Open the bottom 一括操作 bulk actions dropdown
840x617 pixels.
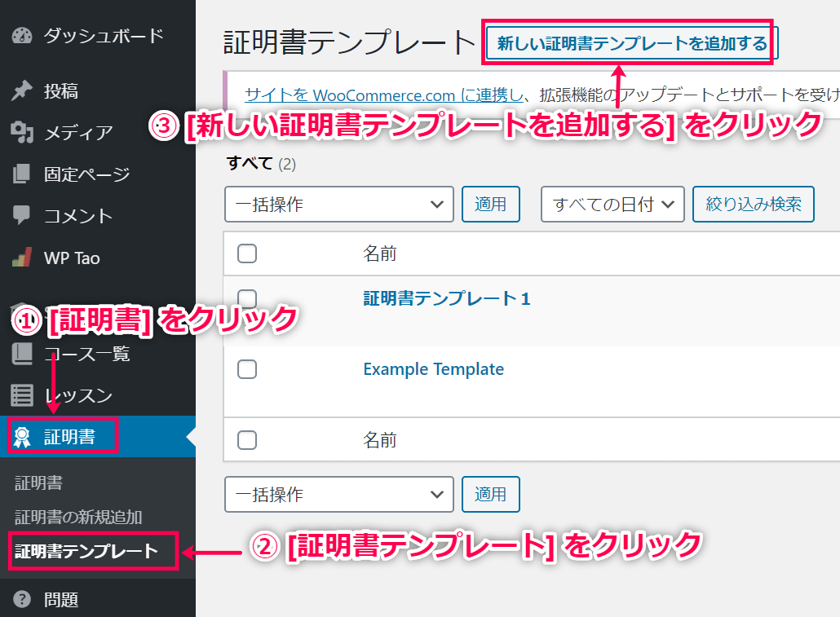[338, 494]
